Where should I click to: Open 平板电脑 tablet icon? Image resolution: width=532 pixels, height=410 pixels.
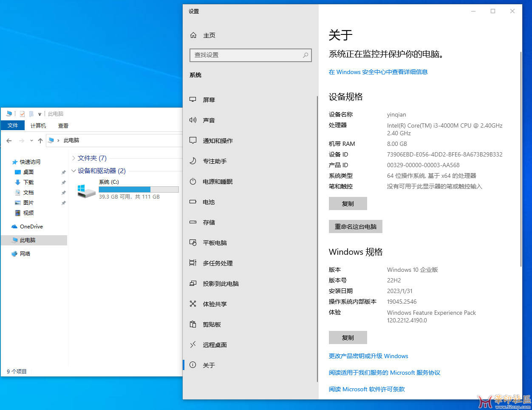pos(193,242)
